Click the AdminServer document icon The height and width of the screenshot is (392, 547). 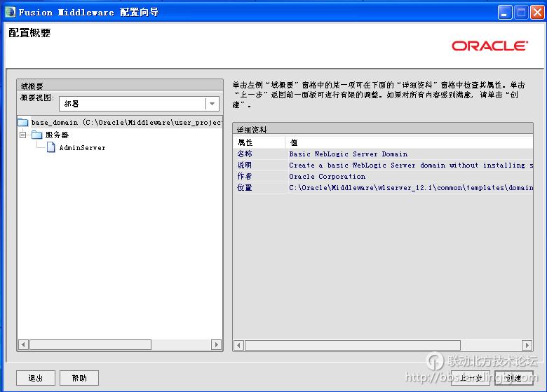[51, 147]
